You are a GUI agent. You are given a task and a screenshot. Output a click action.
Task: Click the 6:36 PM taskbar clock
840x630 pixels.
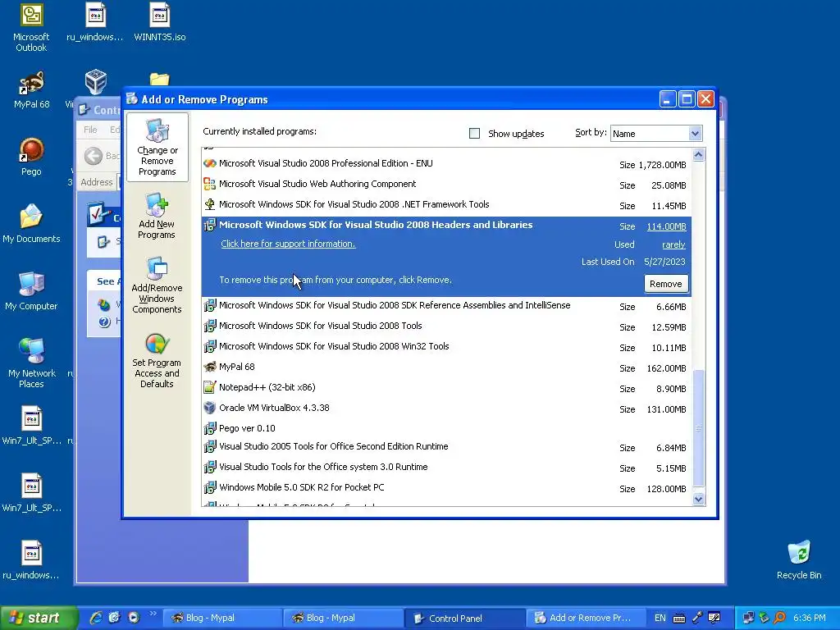pos(809,618)
